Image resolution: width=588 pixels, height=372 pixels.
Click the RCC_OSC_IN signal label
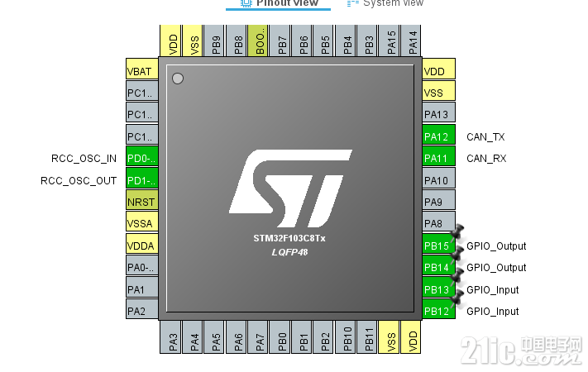click(x=84, y=159)
